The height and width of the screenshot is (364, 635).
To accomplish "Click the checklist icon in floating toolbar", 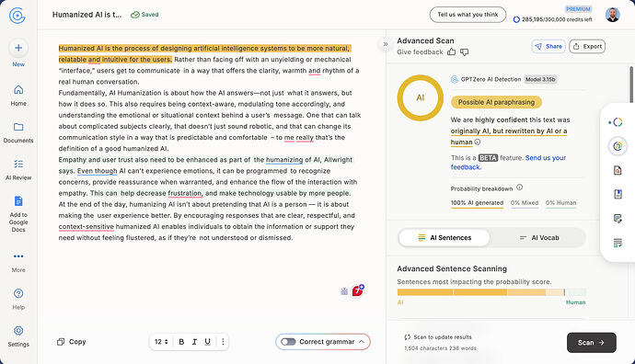I will click(618, 243).
